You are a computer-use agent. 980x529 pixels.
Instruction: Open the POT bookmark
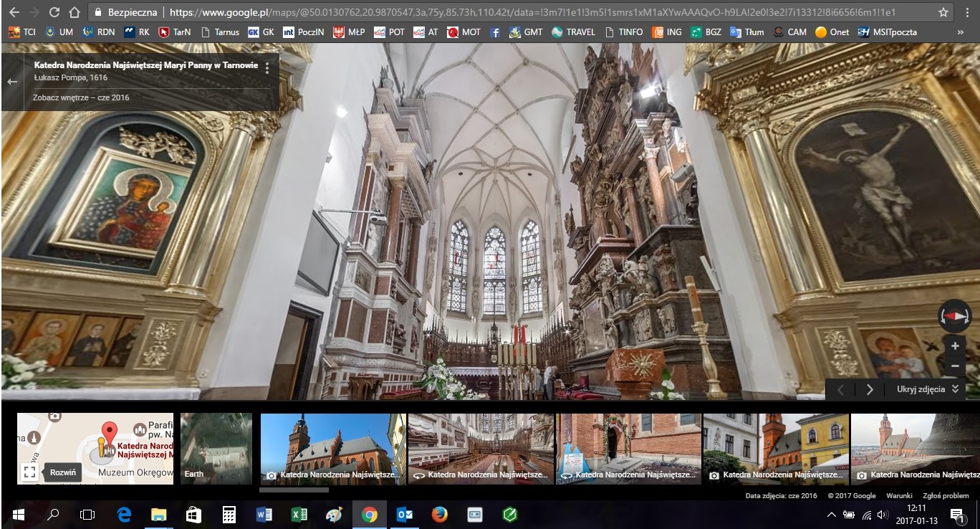[389, 32]
